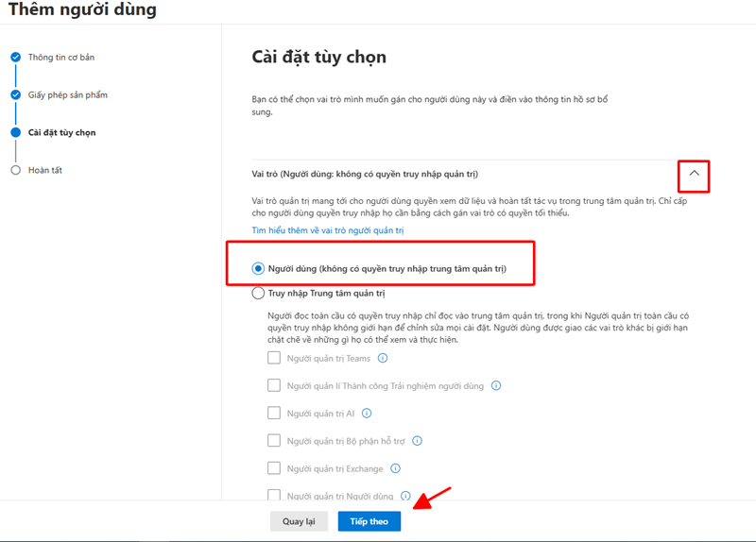Collapse the Vai trò section chevron
Image resolution: width=756 pixels, height=542 pixels.
click(x=694, y=175)
